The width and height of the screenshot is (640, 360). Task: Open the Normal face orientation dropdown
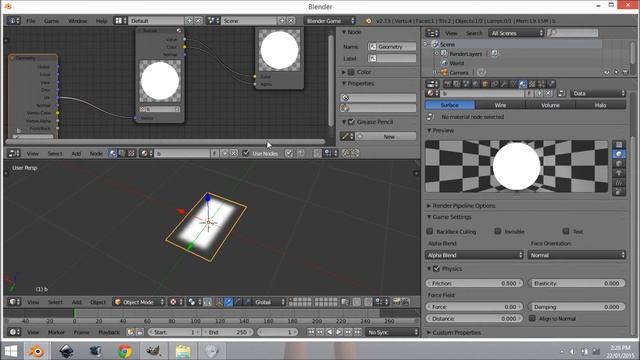(x=576, y=255)
